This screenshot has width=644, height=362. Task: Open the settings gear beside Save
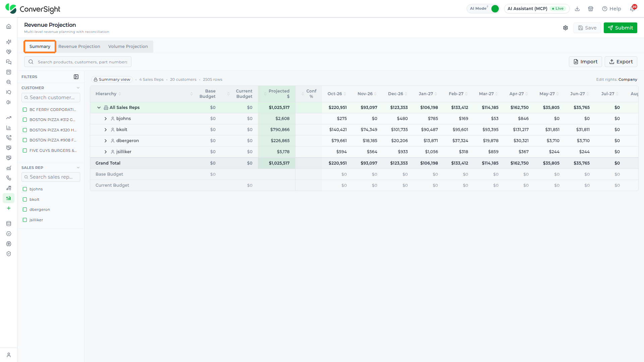click(566, 28)
